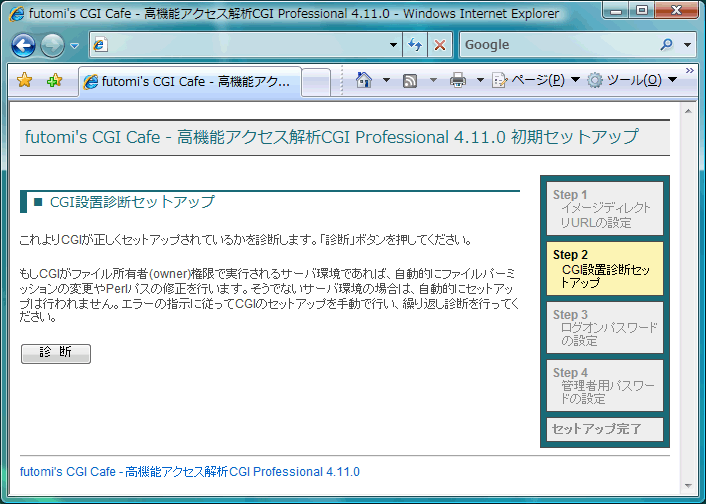Click the Google search box
706x504 pixels.
pos(558,45)
